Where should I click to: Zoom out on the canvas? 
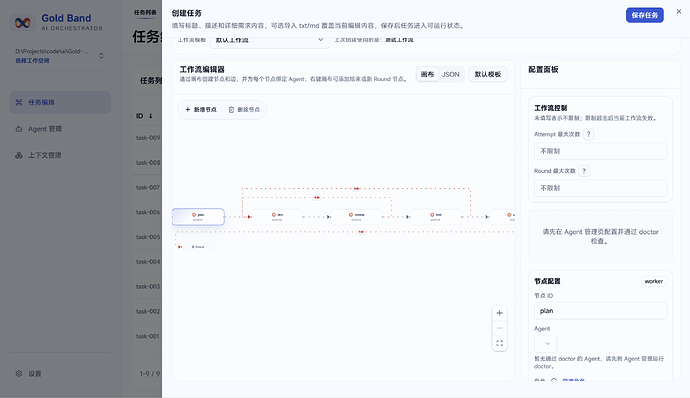[499, 328]
